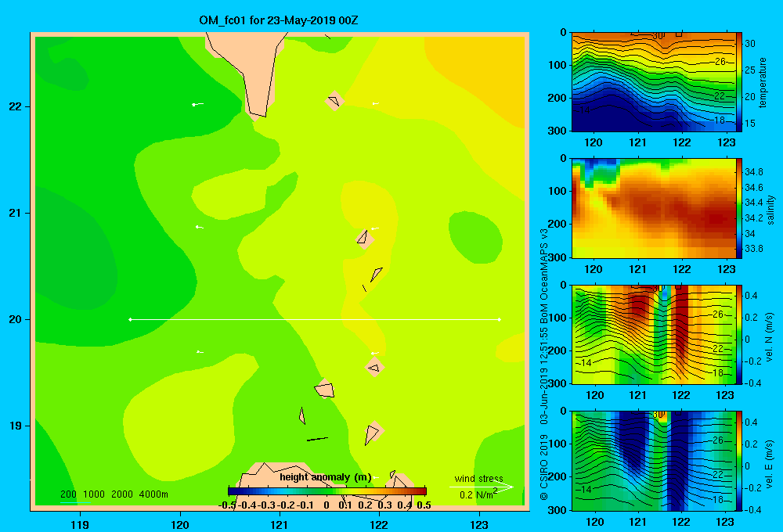Open the temperature depth section panel

click(x=653, y=82)
